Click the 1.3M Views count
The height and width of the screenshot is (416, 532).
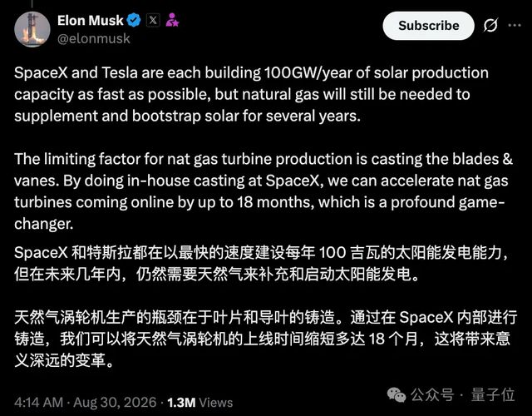click(x=199, y=403)
